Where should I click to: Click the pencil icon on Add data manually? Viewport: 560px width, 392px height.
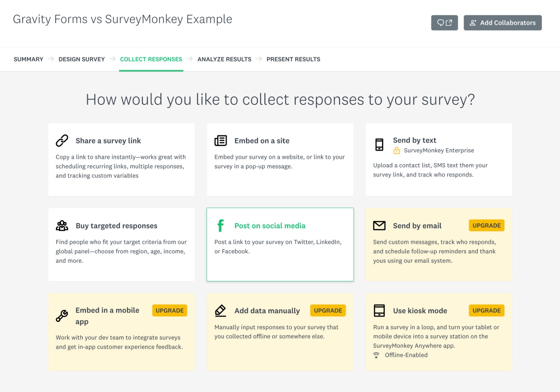[x=221, y=311]
